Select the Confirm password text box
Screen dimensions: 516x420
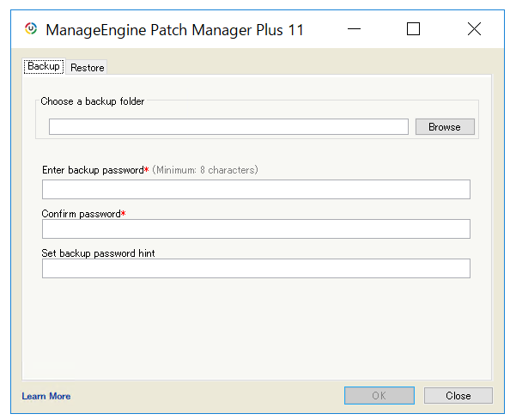[256, 228]
